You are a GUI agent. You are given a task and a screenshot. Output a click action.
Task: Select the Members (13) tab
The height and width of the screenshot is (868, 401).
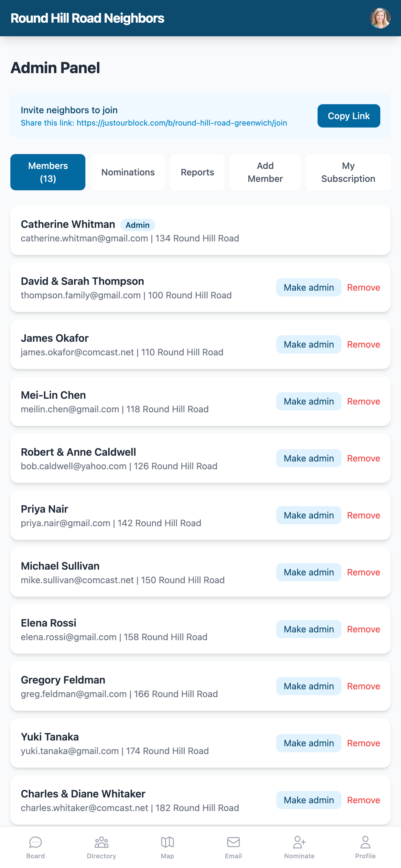(48, 172)
